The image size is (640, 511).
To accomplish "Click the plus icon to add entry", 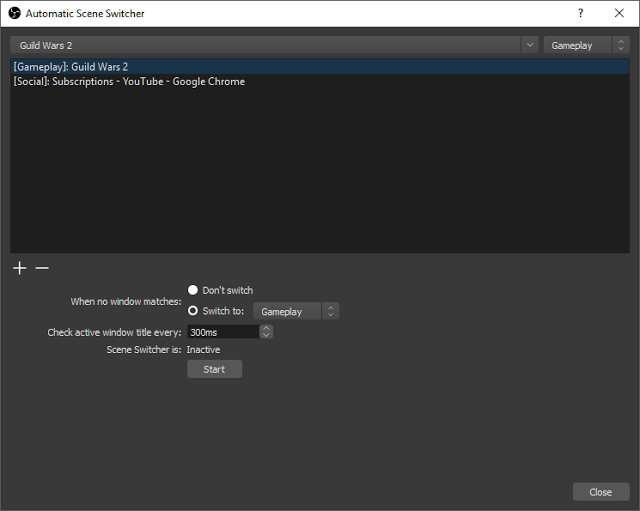I will click(x=20, y=268).
